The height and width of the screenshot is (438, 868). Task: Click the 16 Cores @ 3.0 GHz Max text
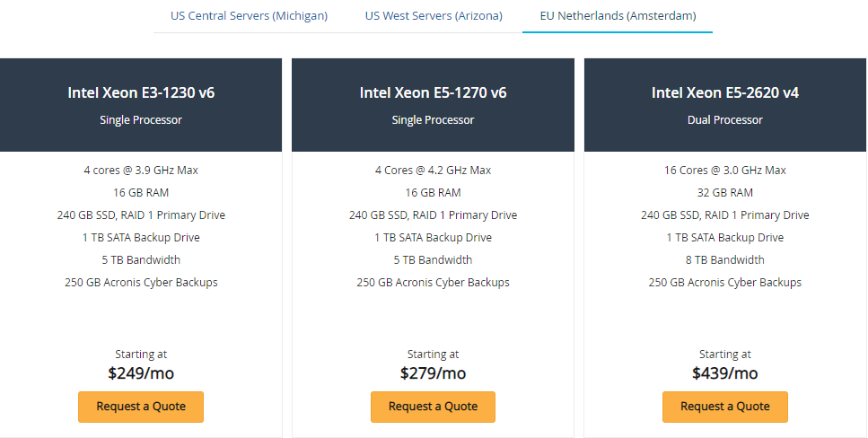[724, 171]
